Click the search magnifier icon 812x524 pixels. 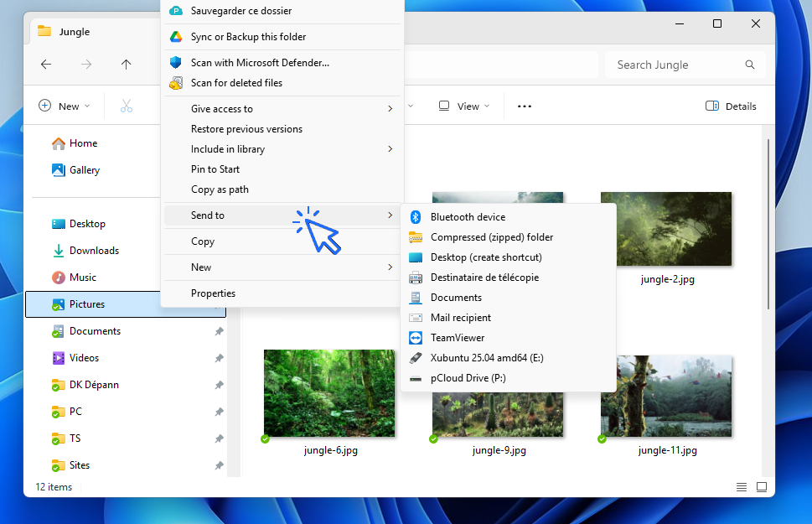749,65
